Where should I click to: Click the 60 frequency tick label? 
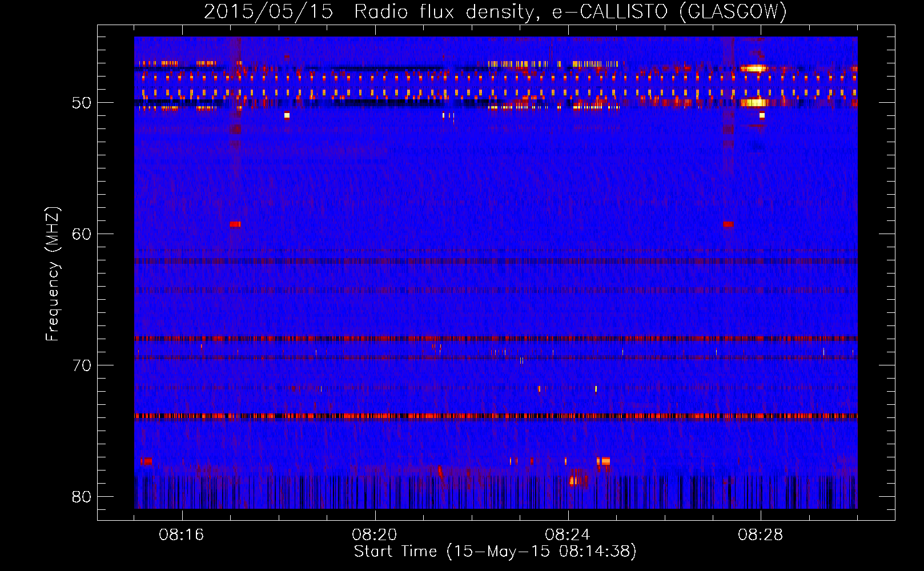pos(82,234)
